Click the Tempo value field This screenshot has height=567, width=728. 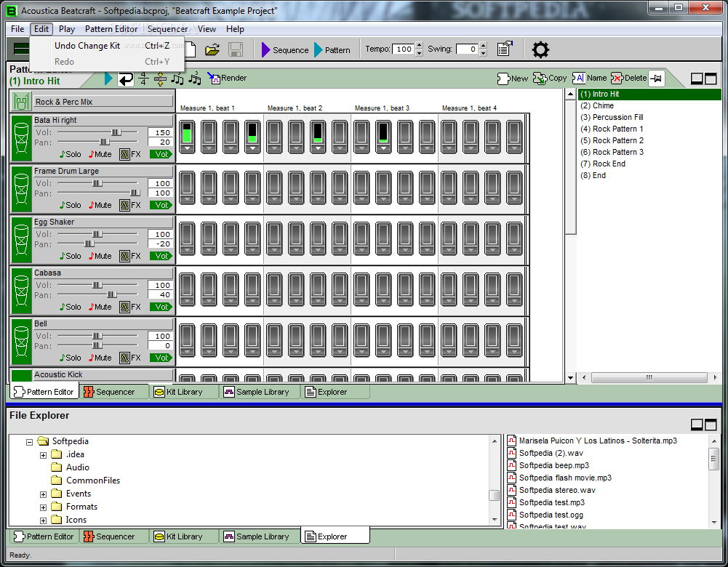404,49
